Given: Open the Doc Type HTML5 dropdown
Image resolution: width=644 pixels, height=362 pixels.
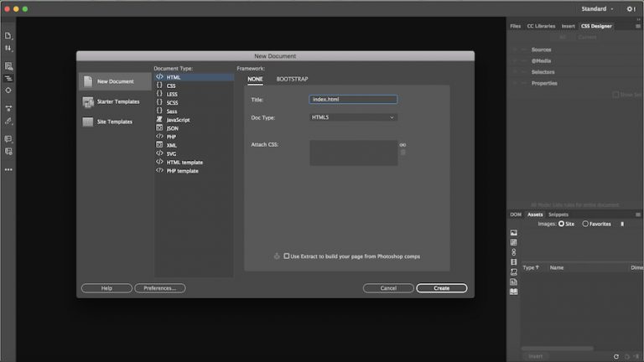Looking at the screenshot, I should (353, 117).
